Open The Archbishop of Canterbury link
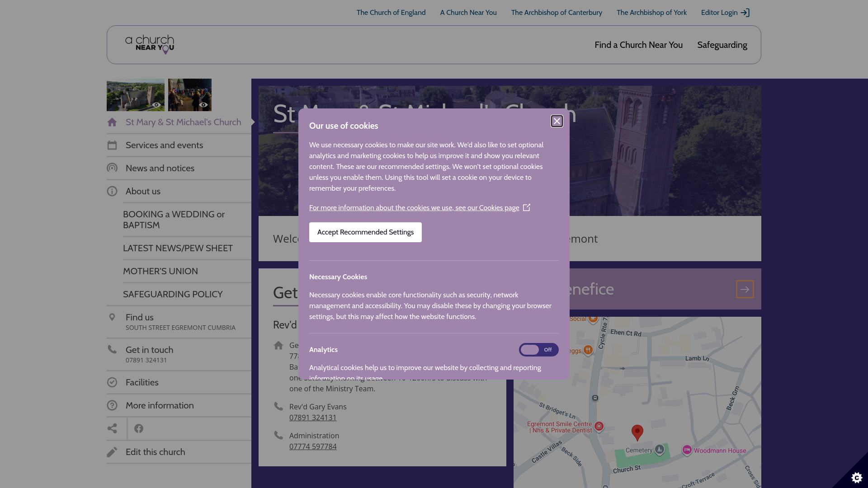Viewport: 868px width, 488px height. tap(557, 13)
